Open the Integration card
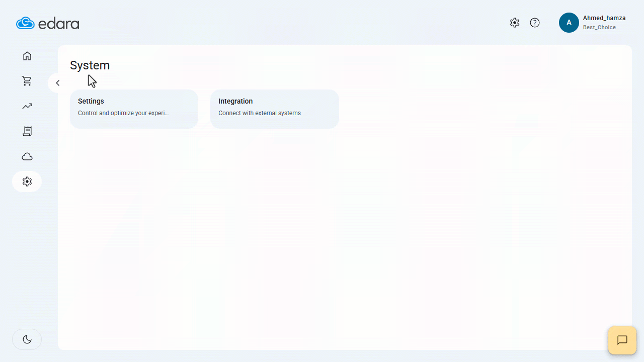The image size is (644, 362). coord(275,109)
